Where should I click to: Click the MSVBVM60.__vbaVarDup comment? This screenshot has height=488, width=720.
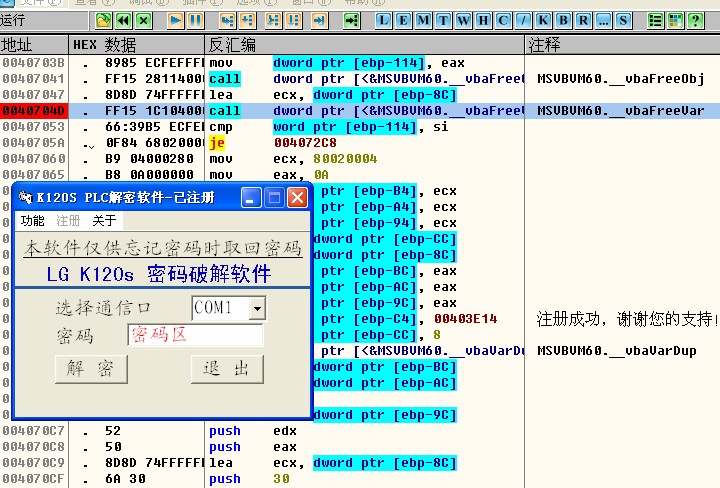617,351
